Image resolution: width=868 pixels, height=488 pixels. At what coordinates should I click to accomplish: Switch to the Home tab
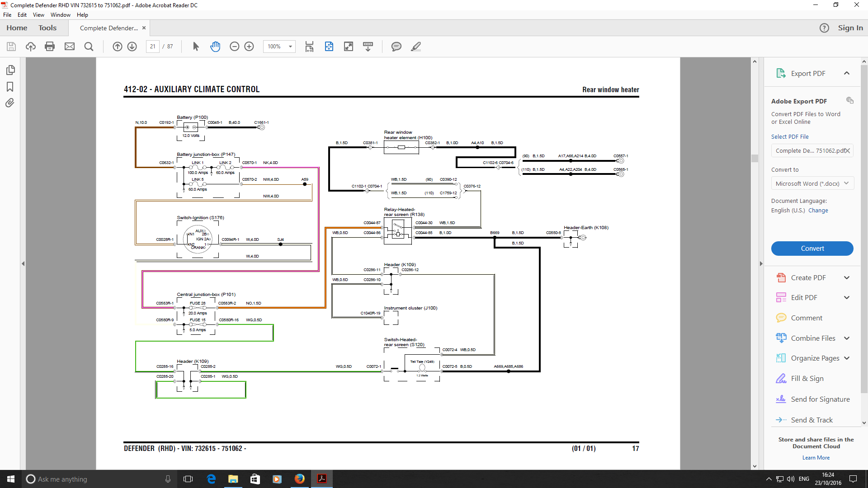17,28
